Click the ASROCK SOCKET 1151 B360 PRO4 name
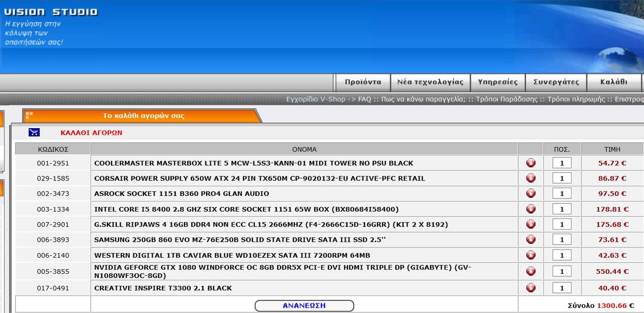The height and width of the screenshot is (313, 644). [x=182, y=193]
